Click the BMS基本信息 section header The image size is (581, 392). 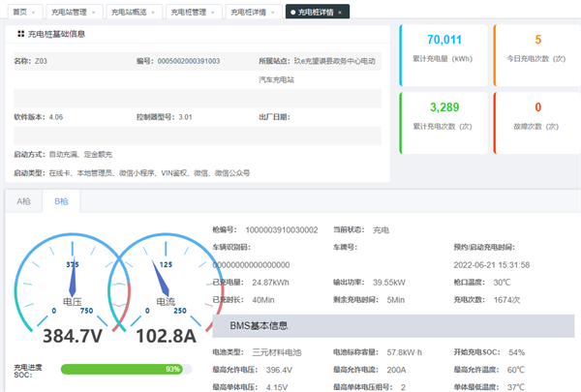tap(393, 326)
